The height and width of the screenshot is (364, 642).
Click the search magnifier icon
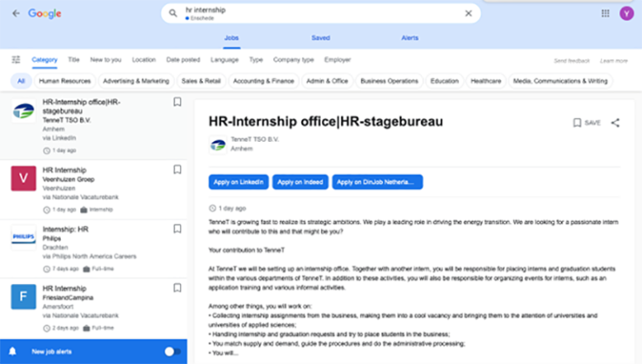pyautogui.click(x=173, y=13)
